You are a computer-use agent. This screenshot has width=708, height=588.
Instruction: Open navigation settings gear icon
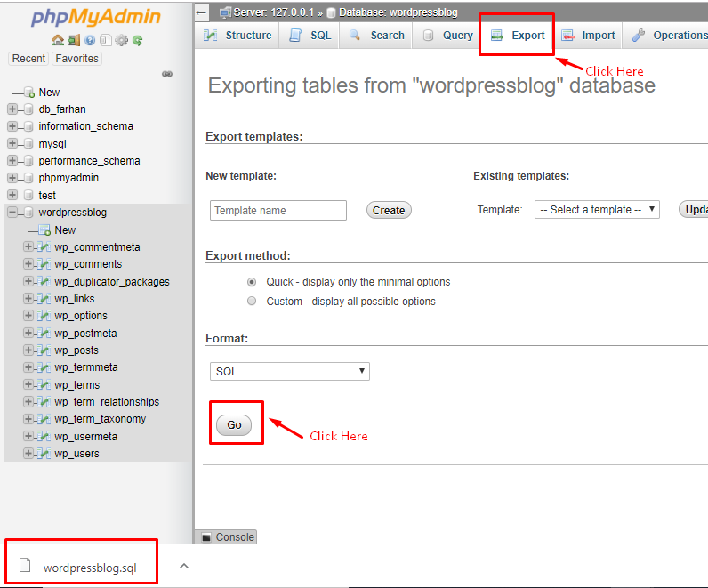122,40
